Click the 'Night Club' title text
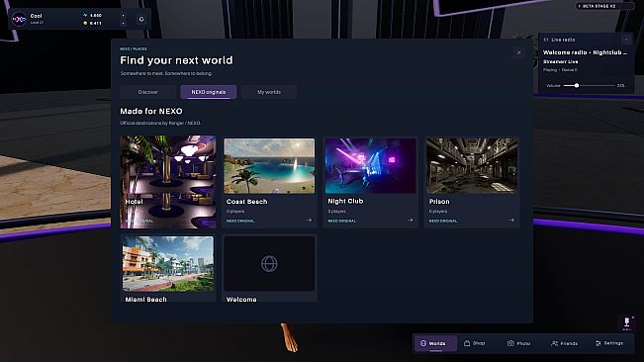This screenshot has width=644, height=362. [345, 201]
